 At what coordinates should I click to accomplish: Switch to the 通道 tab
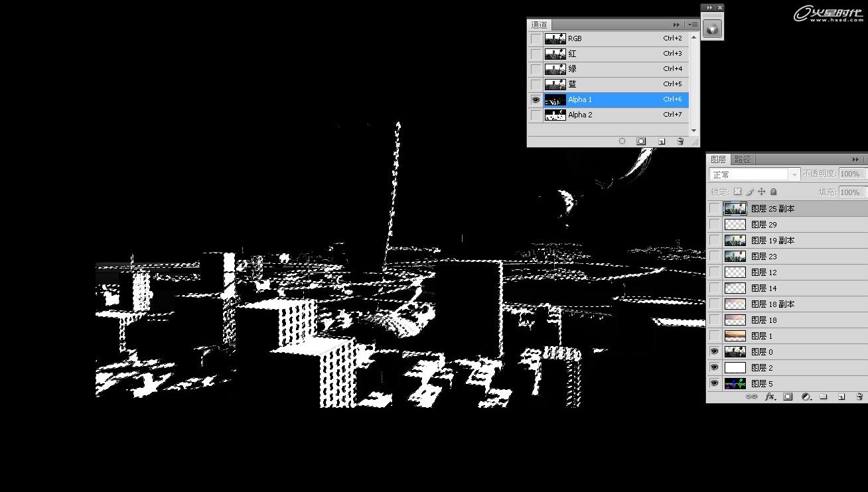point(540,25)
